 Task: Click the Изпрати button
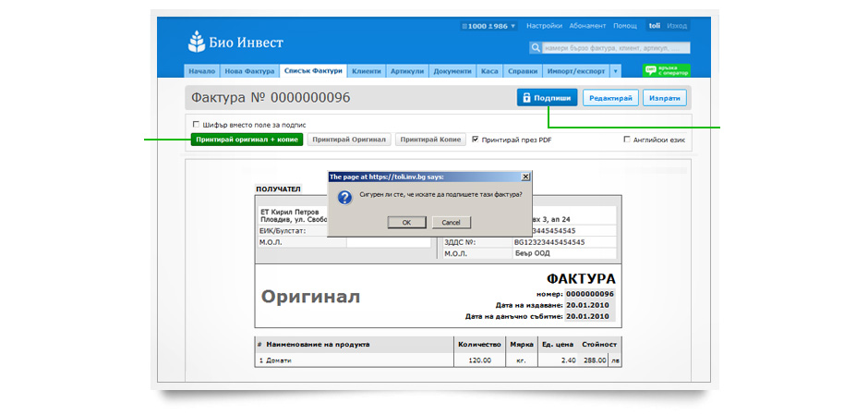pyautogui.click(x=665, y=98)
